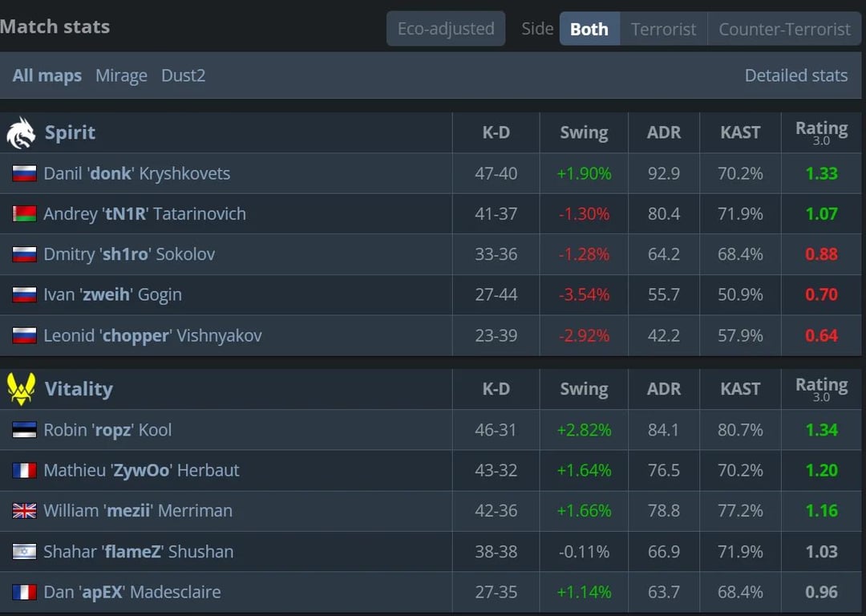Click the flag icon beside donk
Image resolution: width=866 pixels, height=616 pixels.
pyautogui.click(x=24, y=173)
